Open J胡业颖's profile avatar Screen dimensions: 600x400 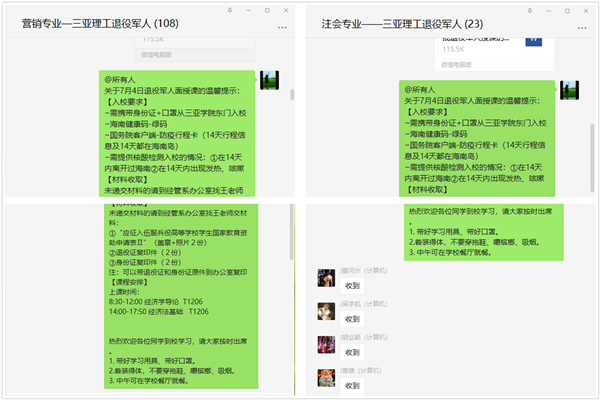tap(324, 345)
